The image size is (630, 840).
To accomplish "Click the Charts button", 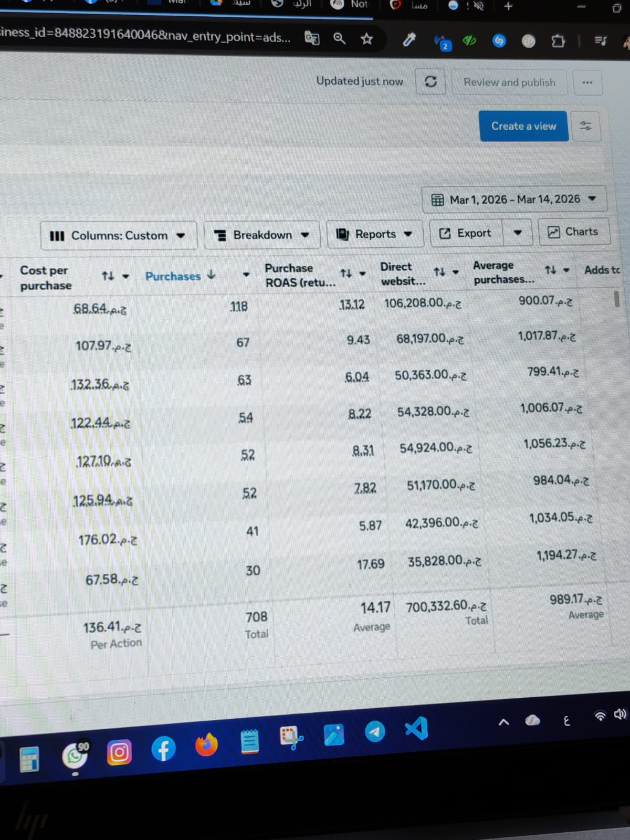I will (x=574, y=232).
